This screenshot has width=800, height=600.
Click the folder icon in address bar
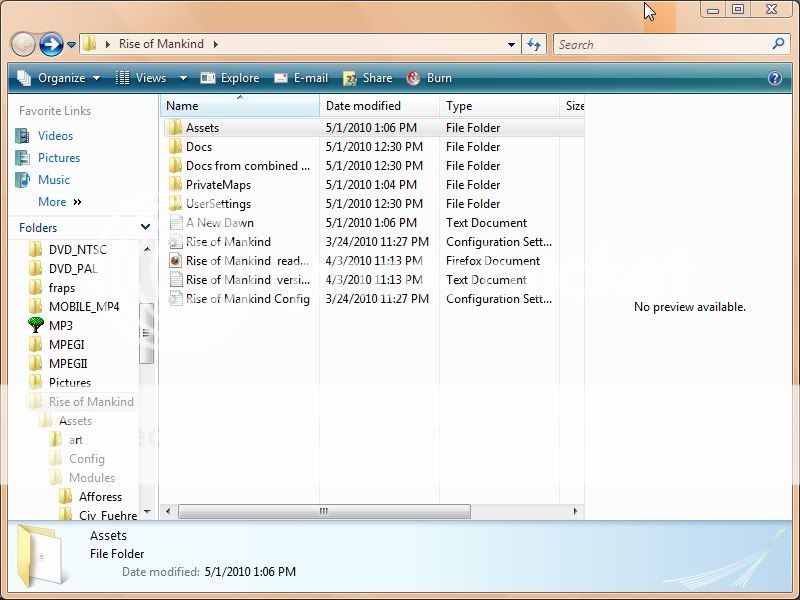pyautogui.click(x=90, y=44)
